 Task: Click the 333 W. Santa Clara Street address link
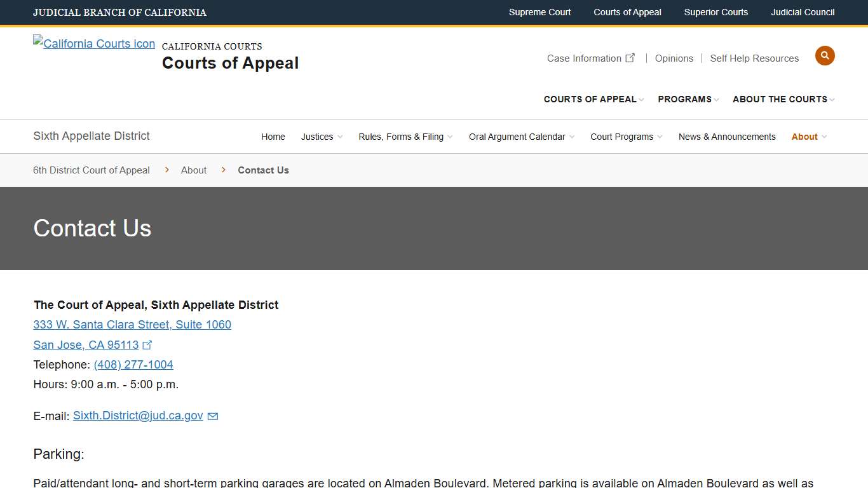pos(132,325)
